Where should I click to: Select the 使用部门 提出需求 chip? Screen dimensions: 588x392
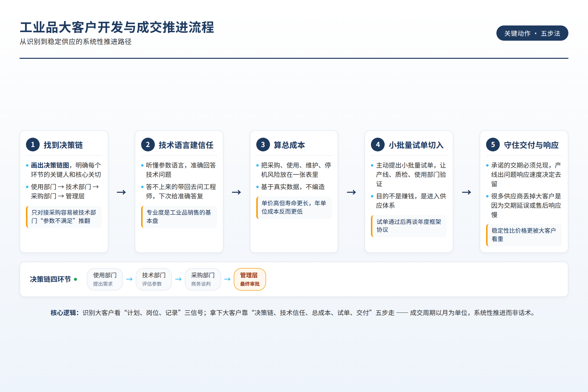105,279
